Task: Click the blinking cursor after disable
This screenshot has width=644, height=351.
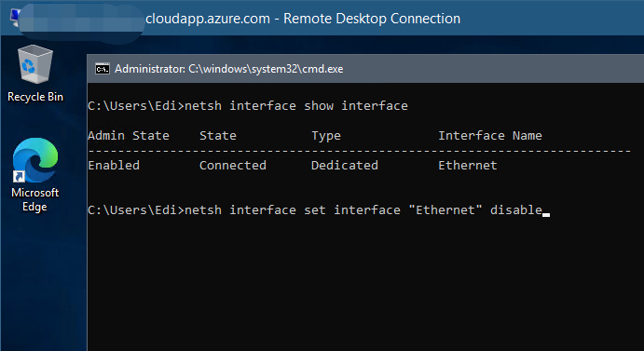Action: pos(546,215)
